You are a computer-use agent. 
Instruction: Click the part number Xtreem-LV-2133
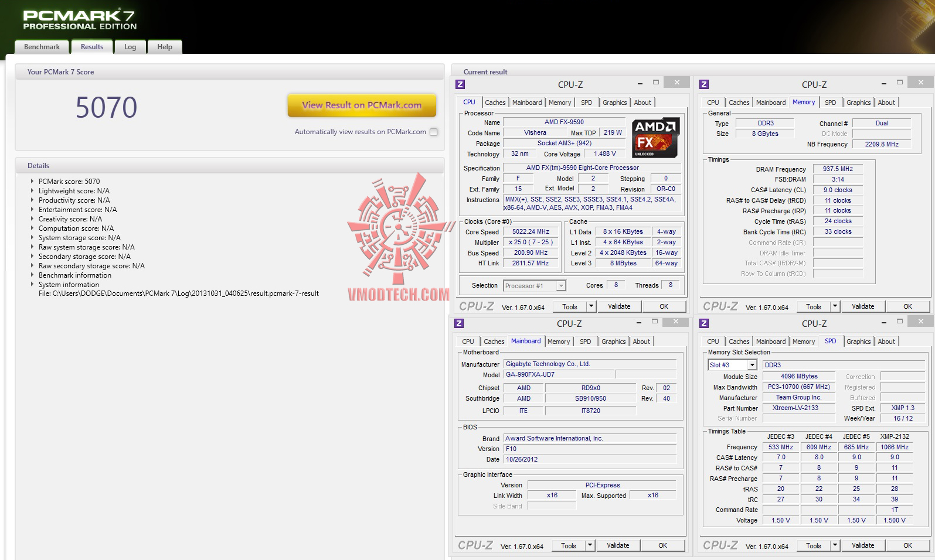[x=799, y=408]
